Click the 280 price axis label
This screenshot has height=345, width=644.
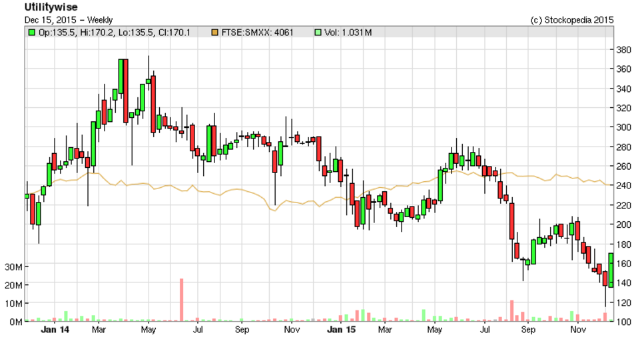point(623,147)
